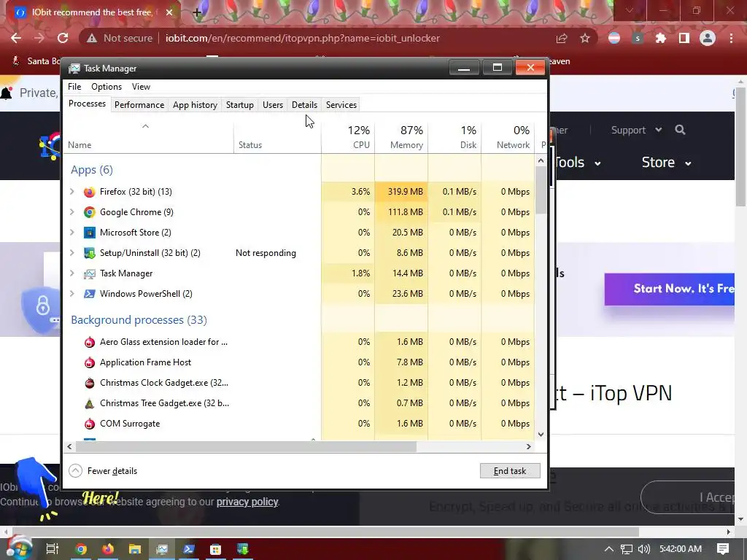This screenshot has height=560, width=747.
Task: Click the Christmas Clock Gadget icon
Action: tap(89, 383)
